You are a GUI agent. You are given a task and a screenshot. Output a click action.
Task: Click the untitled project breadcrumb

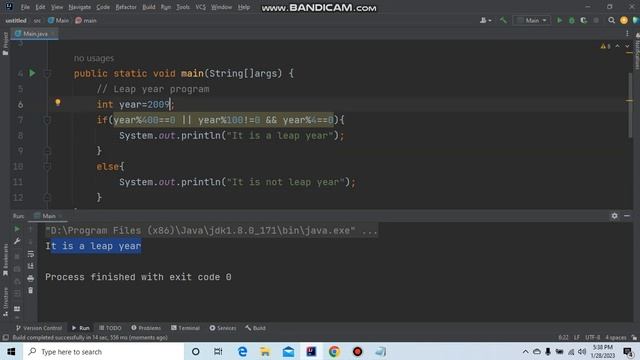tap(16, 20)
